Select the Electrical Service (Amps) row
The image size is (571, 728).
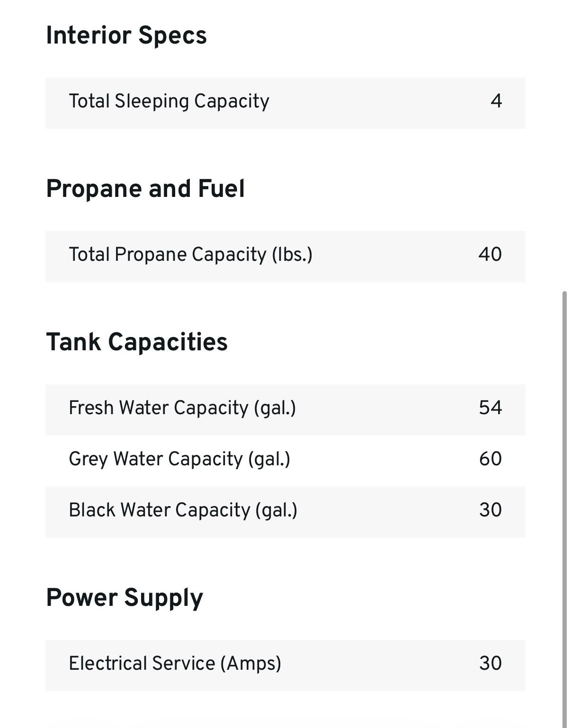click(285, 666)
